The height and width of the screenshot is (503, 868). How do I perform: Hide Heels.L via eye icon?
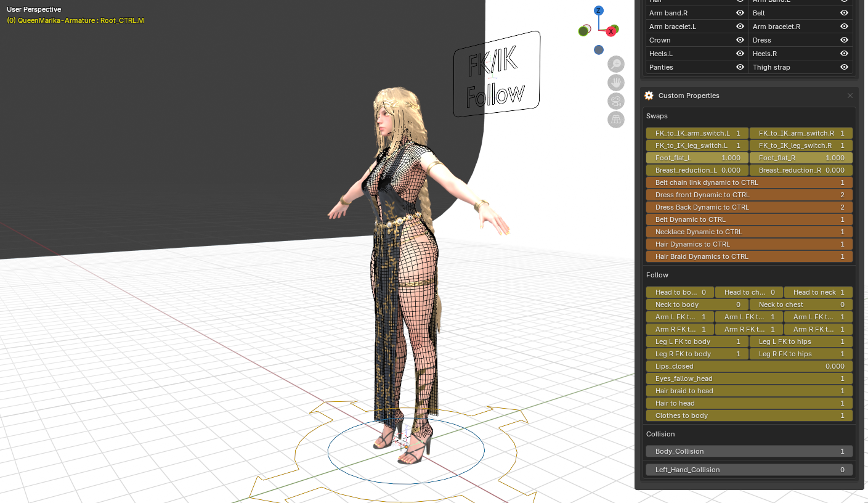(x=740, y=54)
